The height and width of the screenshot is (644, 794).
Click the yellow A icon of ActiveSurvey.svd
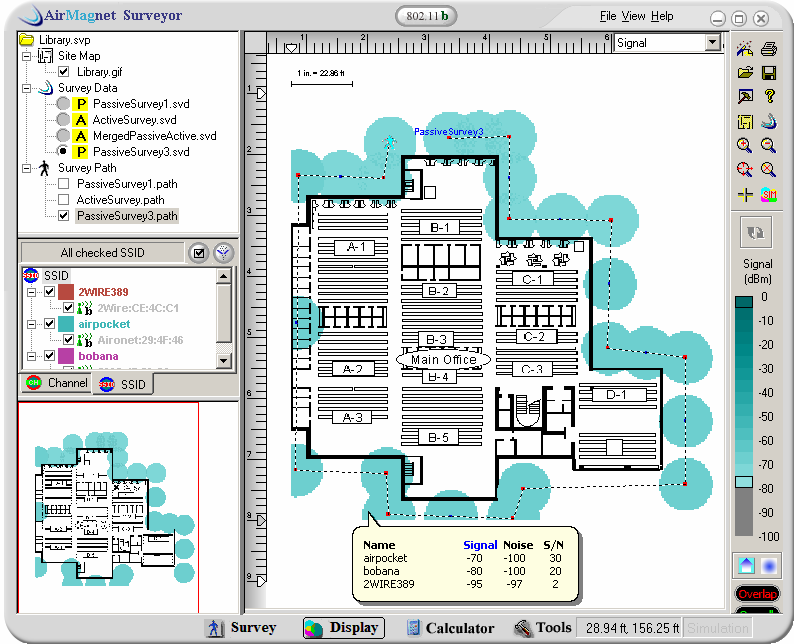coord(81,120)
